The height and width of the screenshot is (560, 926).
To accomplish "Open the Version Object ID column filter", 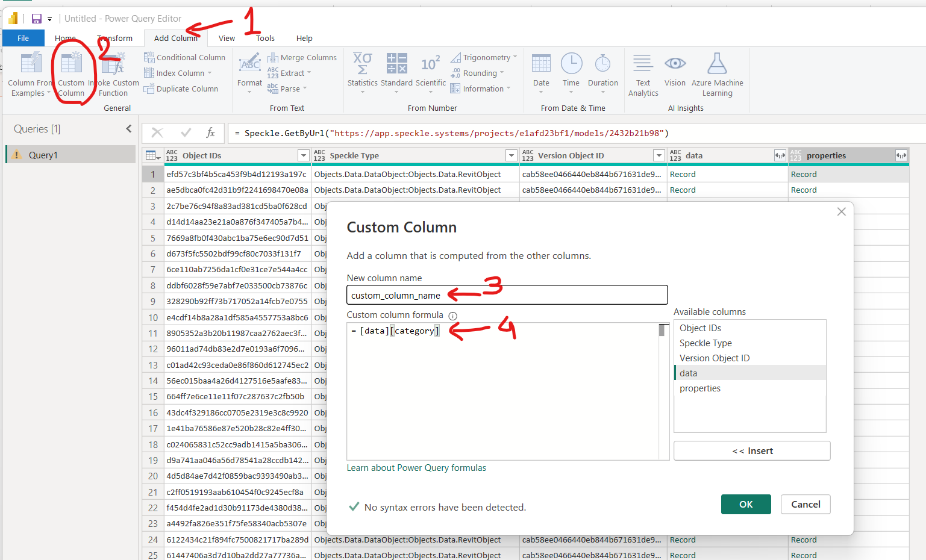I will pyautogui.click(x=659, y=155).
